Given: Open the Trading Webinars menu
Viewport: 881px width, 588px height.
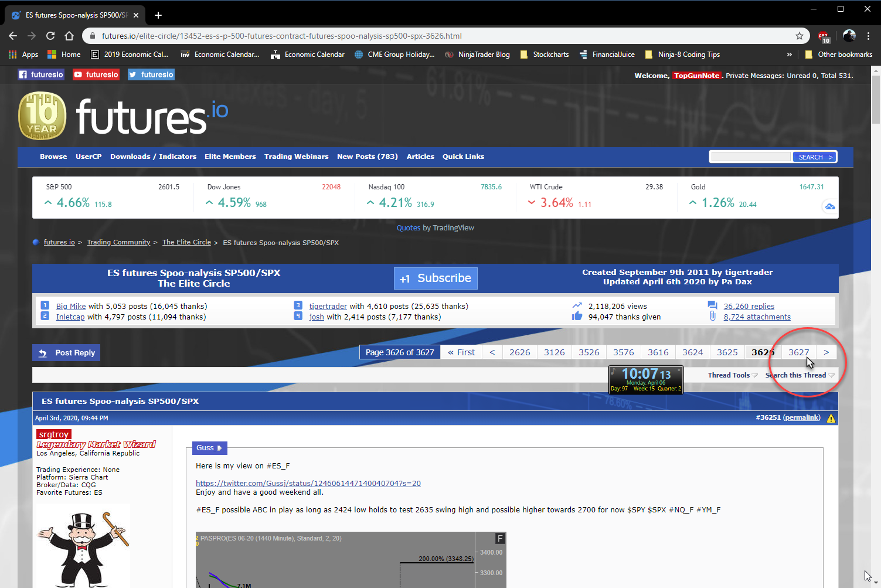Looking at the screenshot, I should tap(297, 157).
